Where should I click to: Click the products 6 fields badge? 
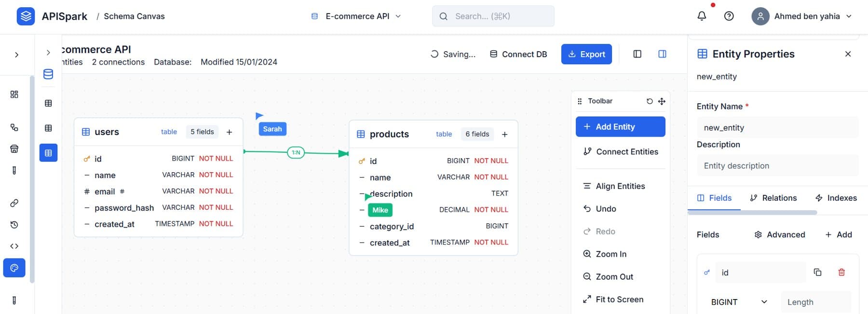tap(477, 134)
